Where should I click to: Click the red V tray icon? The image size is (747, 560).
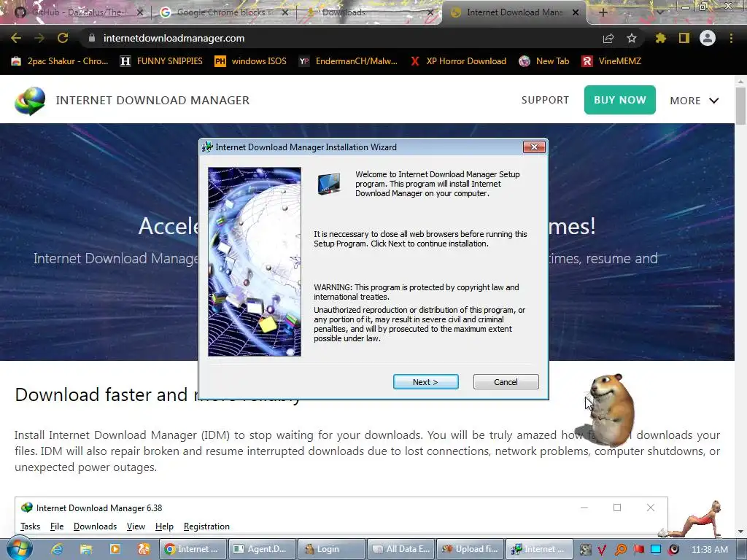(602, 550)
